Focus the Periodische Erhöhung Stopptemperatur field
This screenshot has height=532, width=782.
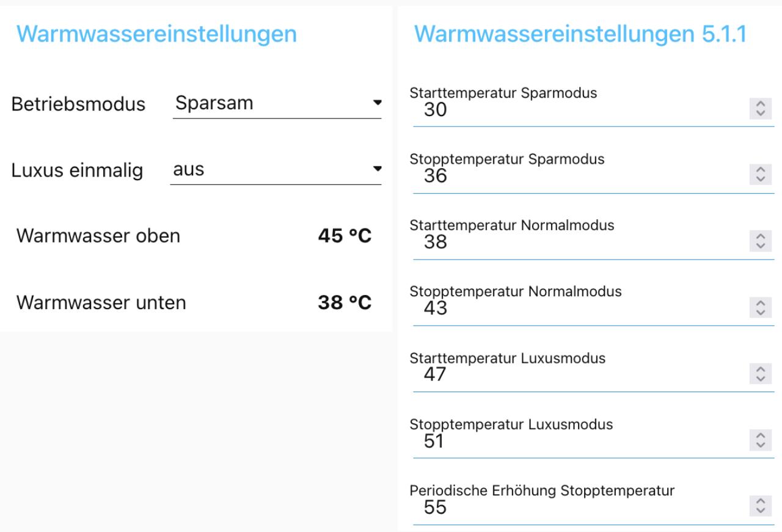point(574,508)
